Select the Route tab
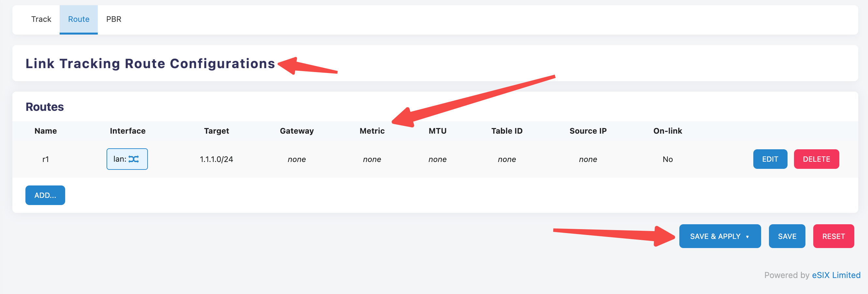Image resolution: width=868 pixels, height=294 pixels. pos(79,19)
